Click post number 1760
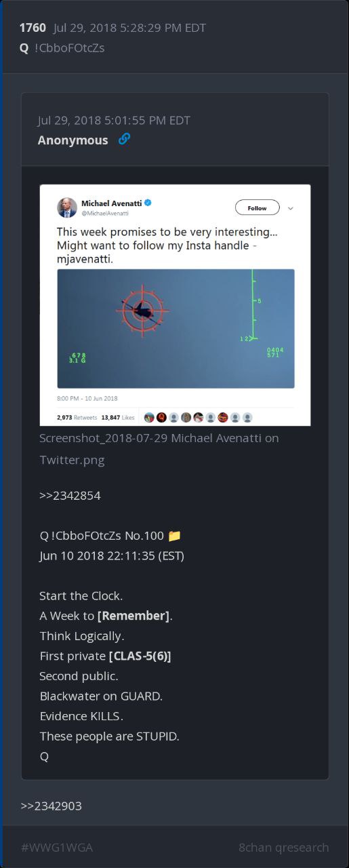This screenshot has width=349, height=868. [33, 28]
